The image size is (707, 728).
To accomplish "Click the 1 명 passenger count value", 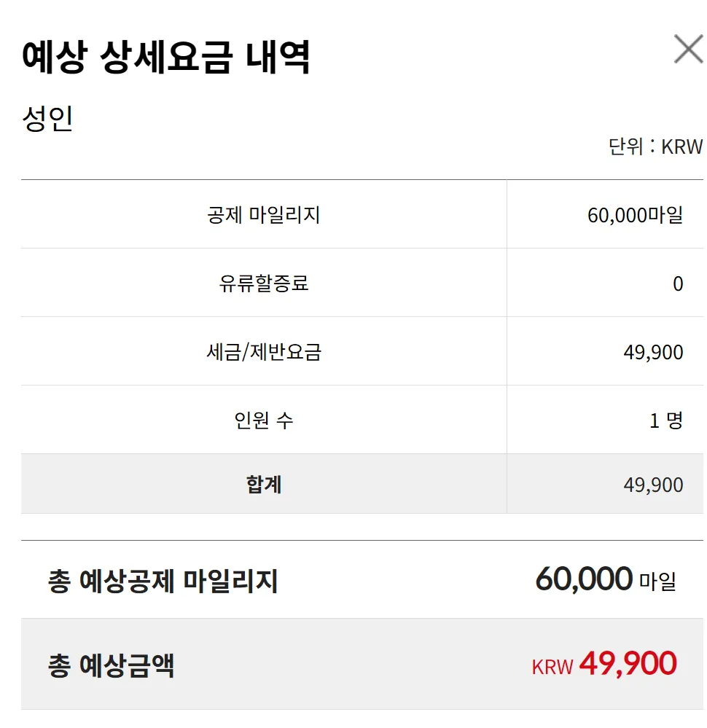I will (x=665, y=420).
